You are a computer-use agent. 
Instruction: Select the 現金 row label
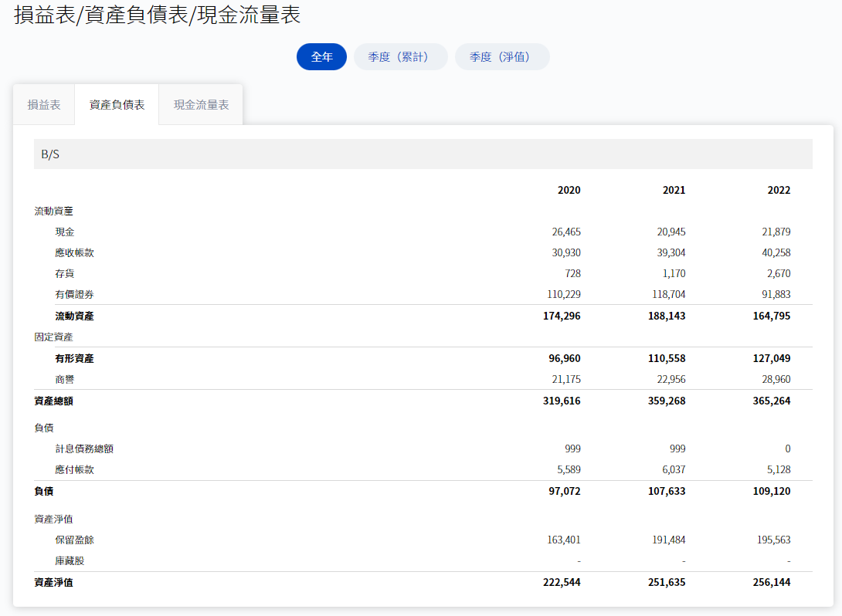click(65, 232)
